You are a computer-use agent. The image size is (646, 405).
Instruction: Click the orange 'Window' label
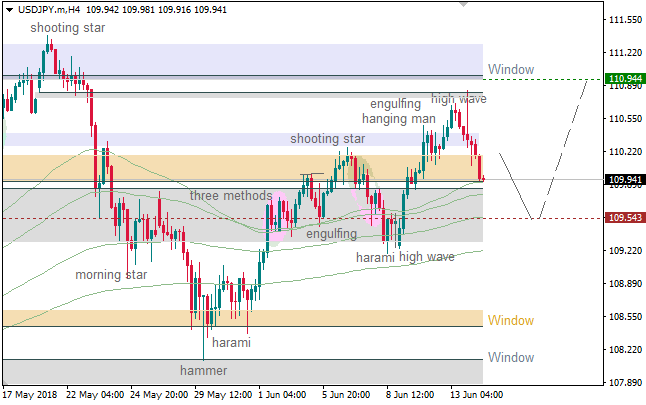tap(510, 321)
